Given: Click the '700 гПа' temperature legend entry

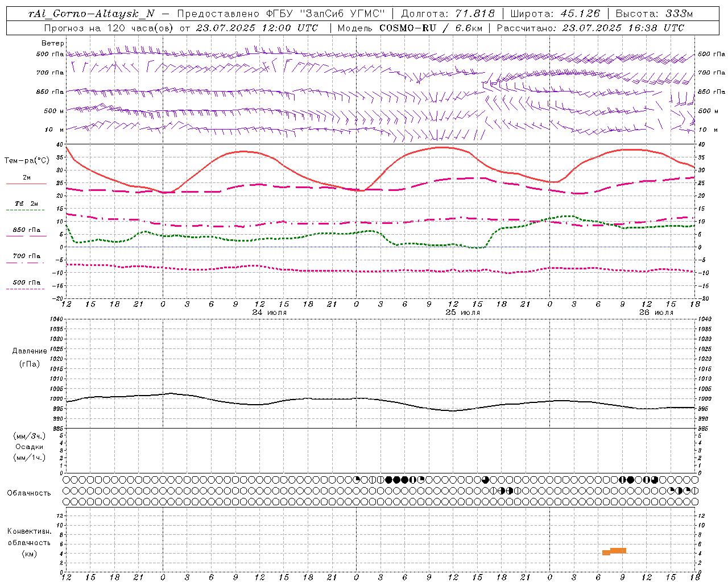Looking at the screenshot, I should point(27,256).
